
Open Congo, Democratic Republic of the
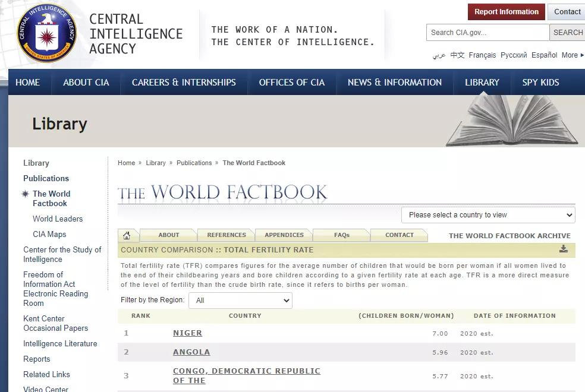247,375
